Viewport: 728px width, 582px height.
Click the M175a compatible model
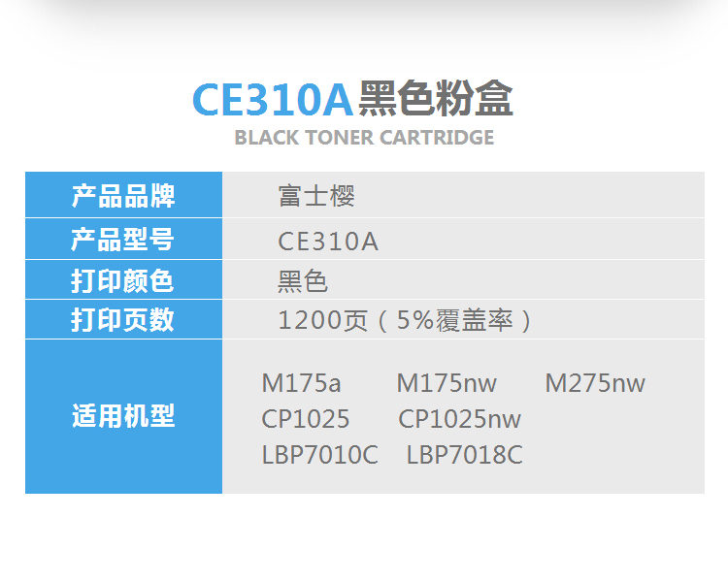click(x=301, y=384)
